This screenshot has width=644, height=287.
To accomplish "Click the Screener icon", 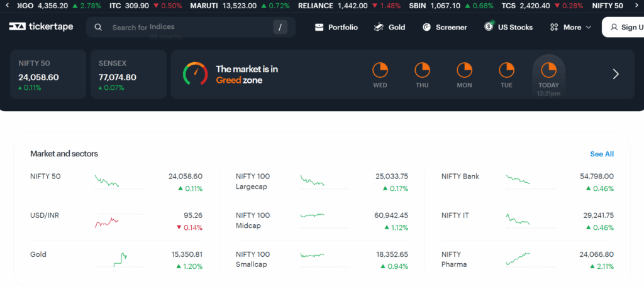I will pyautogui.click(x=427, y=27).
